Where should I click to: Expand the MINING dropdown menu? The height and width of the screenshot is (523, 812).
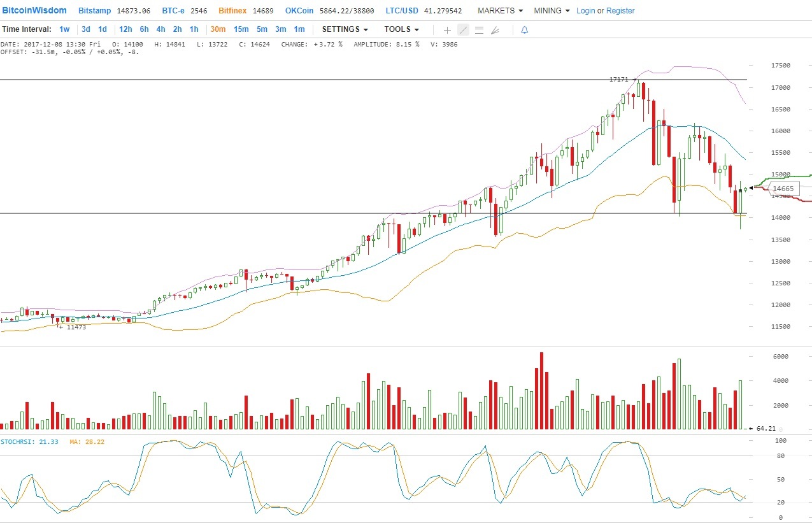point(552,11)
